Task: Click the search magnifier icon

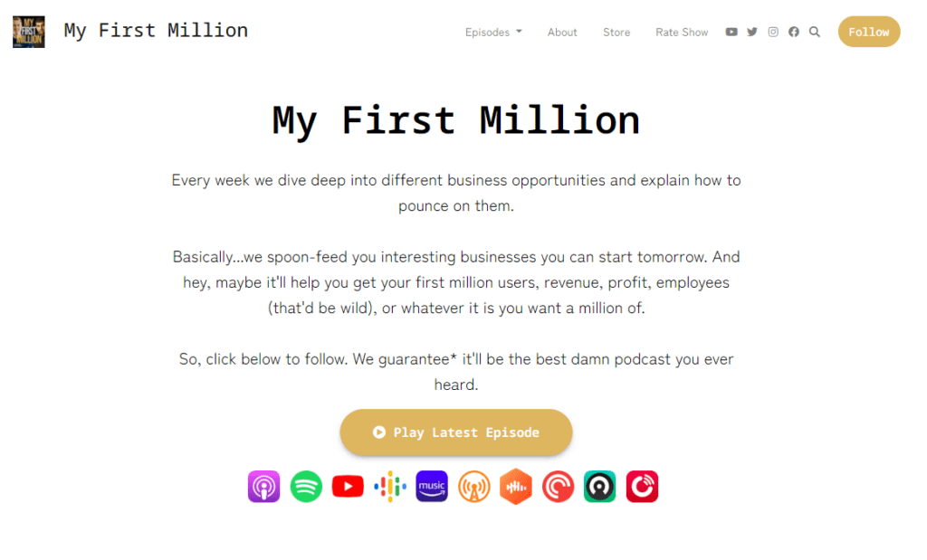Action: click(x=815, y=32)
